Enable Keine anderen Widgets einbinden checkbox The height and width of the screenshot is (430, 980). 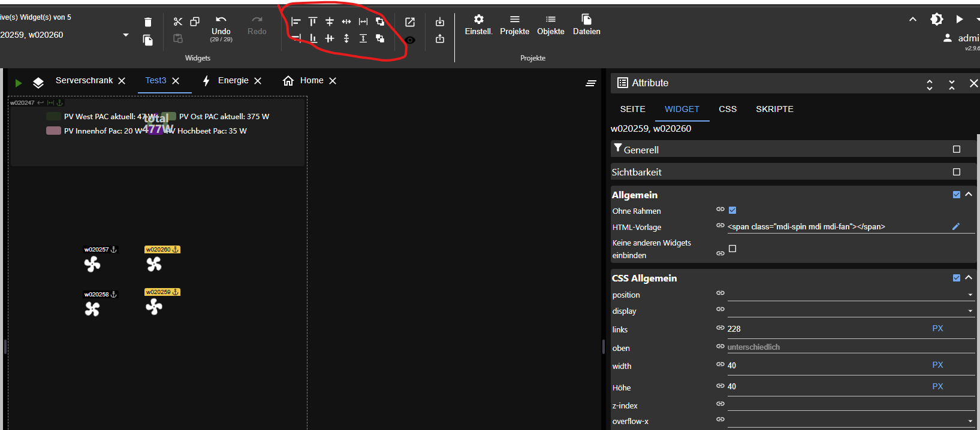click(x=732, y=249)
